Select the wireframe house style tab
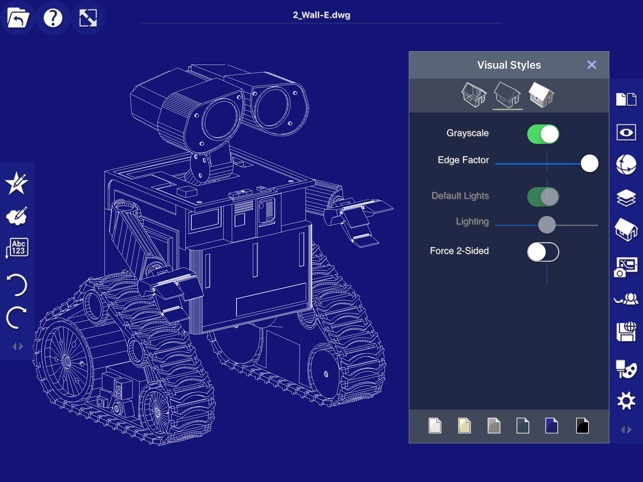The height and width of the screenshot is (482, 643). pos(474,95)
